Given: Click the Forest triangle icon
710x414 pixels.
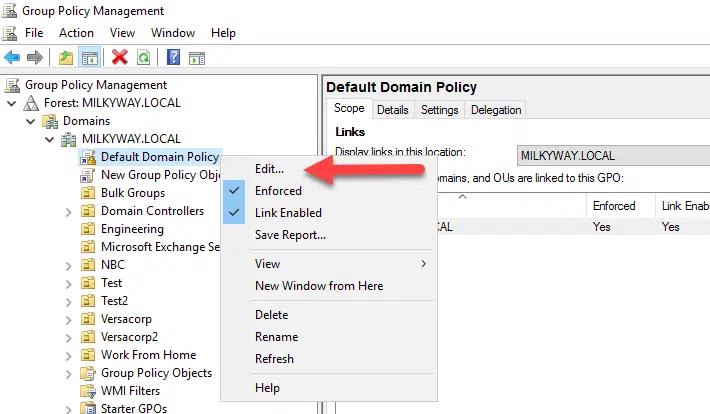Looking at the screenshot, I should [31, 103].
